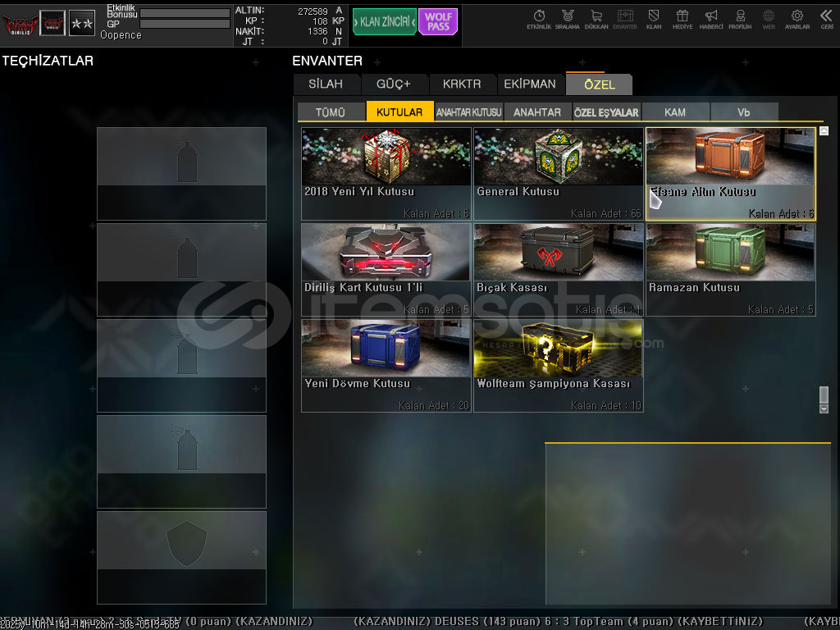Open the Klan Zinciri button
Viewport: 840px width, 630px height.
pyautogui.click(x=384, y=22)
